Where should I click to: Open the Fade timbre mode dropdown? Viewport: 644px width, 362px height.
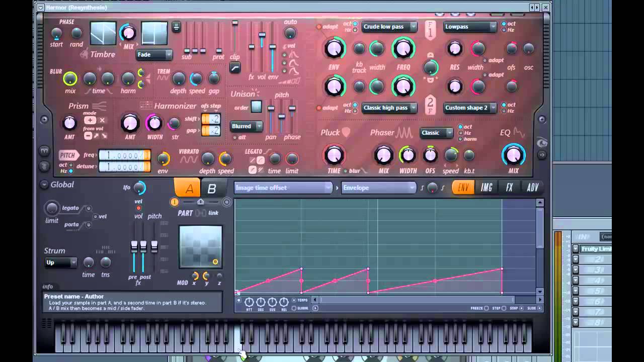click(154, 55)
